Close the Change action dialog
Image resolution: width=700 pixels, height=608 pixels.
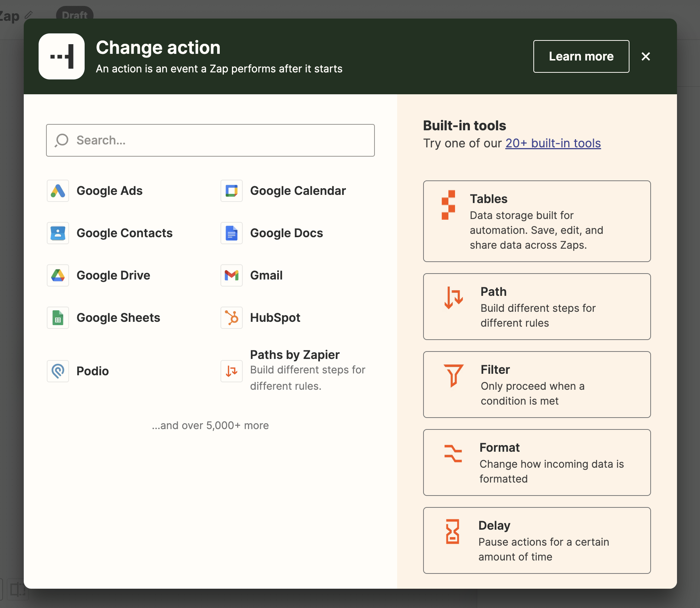click(646, 56)
